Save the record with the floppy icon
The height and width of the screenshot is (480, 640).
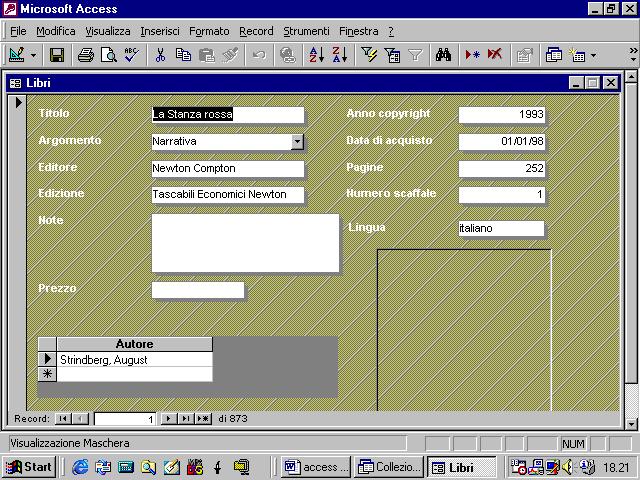[x=57, y=55]
